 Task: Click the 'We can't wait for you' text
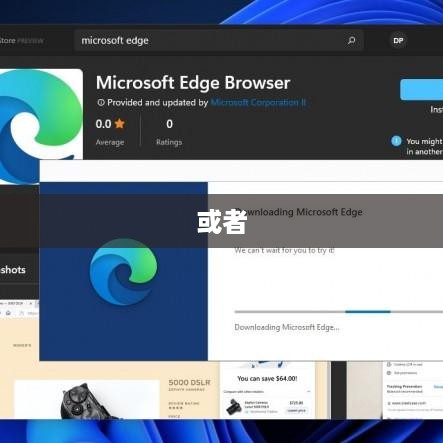(284, 251)
